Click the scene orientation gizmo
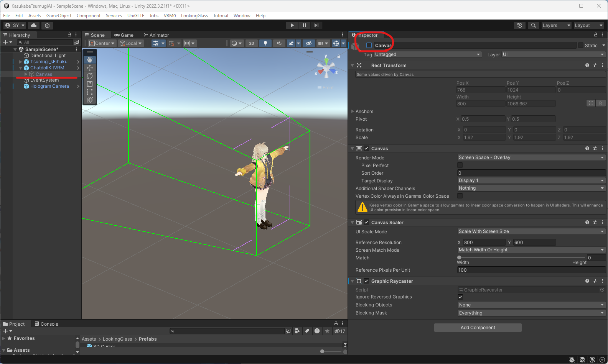The width and height of the screenshot is (608, 364). pos(326,69)
